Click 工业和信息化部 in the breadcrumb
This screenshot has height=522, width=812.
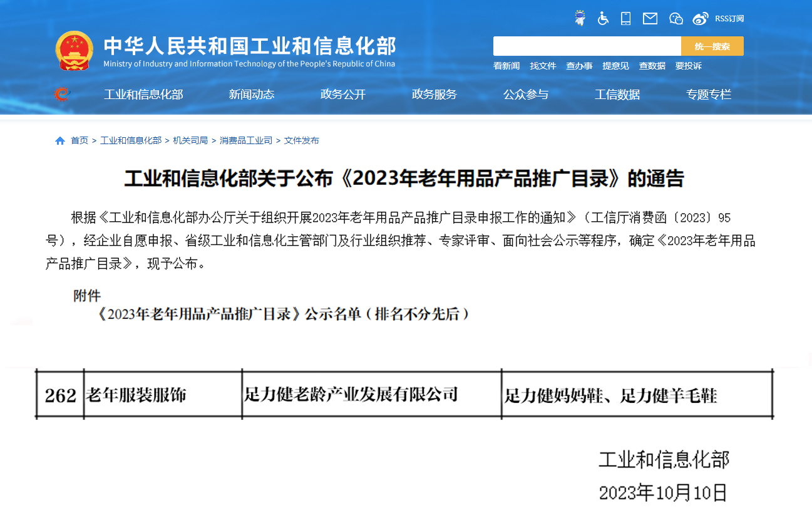(131, 140)
